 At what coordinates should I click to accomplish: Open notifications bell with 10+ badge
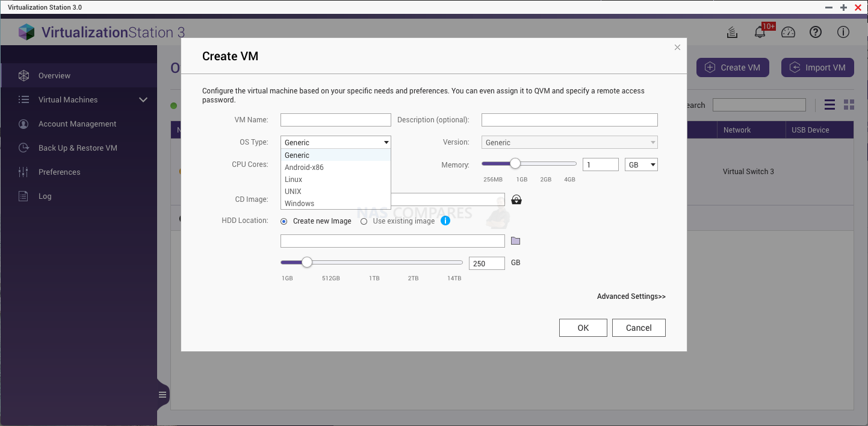point(760,33)
